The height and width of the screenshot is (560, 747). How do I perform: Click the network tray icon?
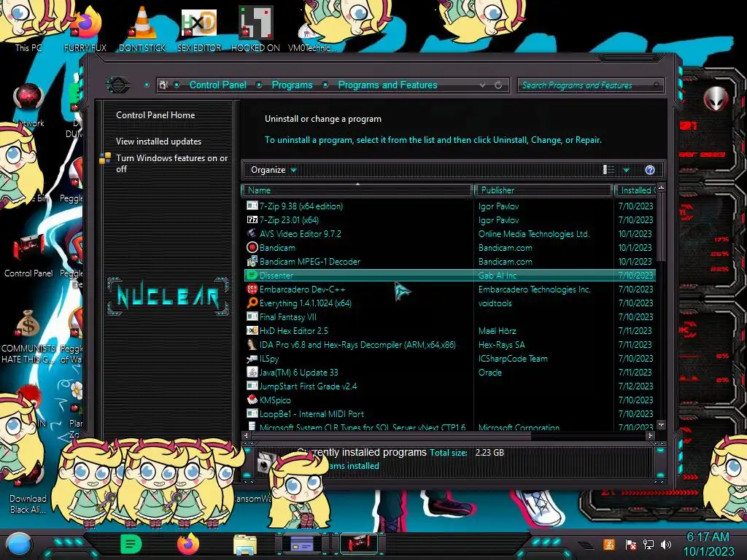pos(649,545)
